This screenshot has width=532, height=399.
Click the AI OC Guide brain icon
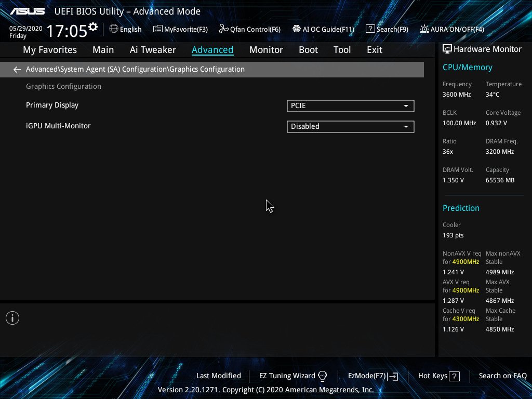point(297,29)
